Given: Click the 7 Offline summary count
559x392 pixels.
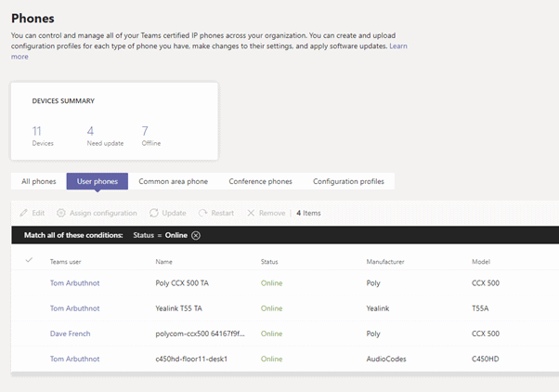Looking at the screenshot, I should point(145,131).
